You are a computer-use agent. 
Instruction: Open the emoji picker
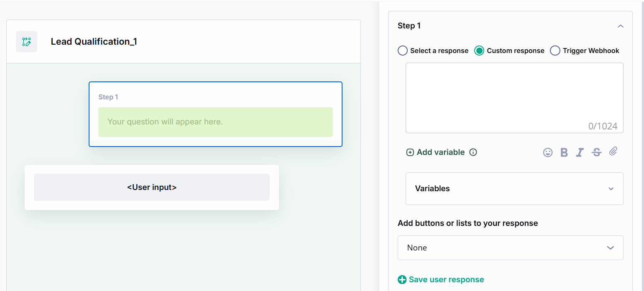tap(548, 152)
